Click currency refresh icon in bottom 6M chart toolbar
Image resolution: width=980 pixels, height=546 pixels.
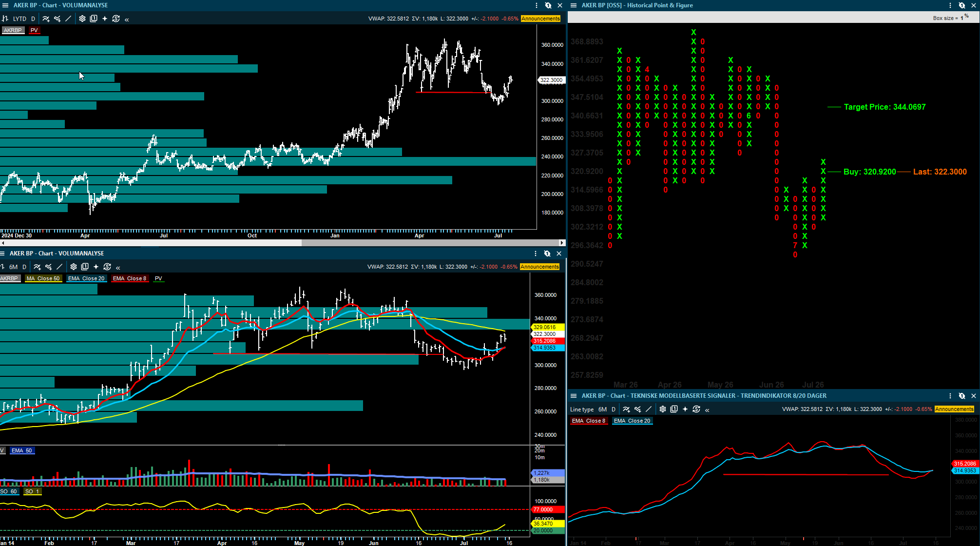coord(107,267)
